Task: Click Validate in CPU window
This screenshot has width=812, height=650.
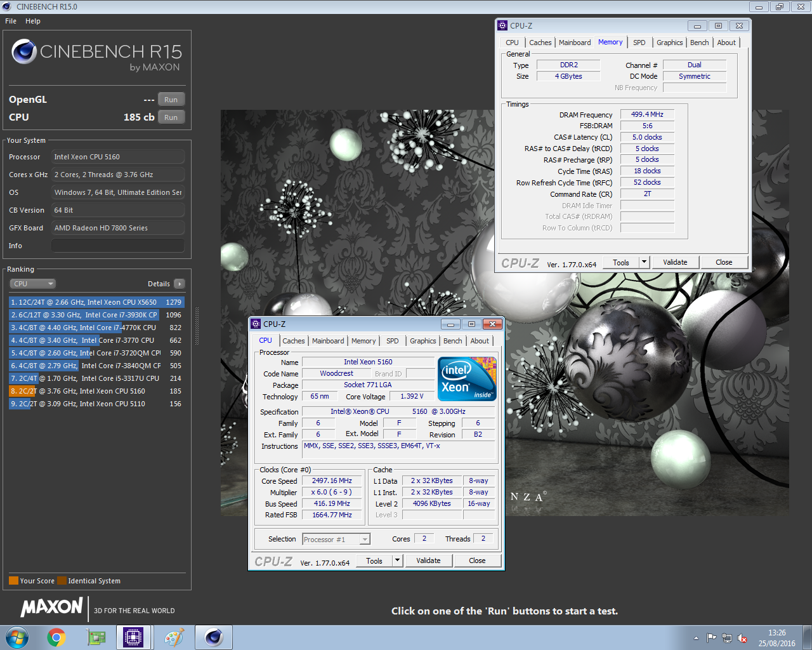Action: point(428,560)
